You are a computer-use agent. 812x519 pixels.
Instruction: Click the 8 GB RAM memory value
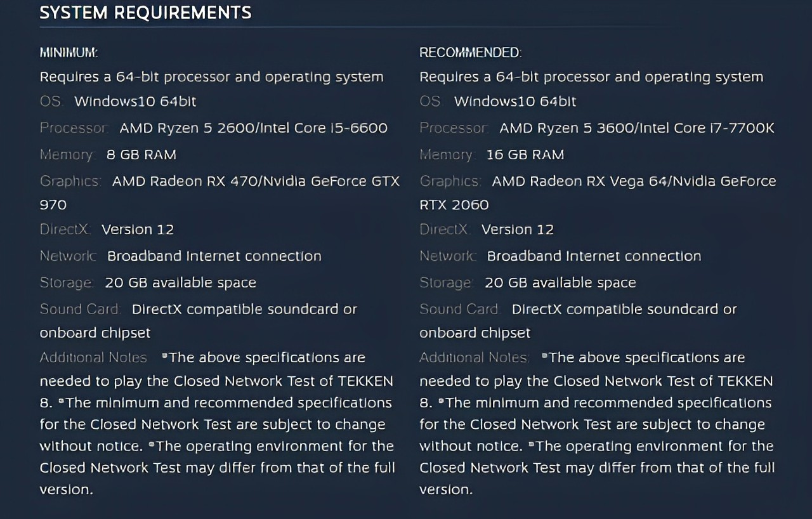pos(141,155)
